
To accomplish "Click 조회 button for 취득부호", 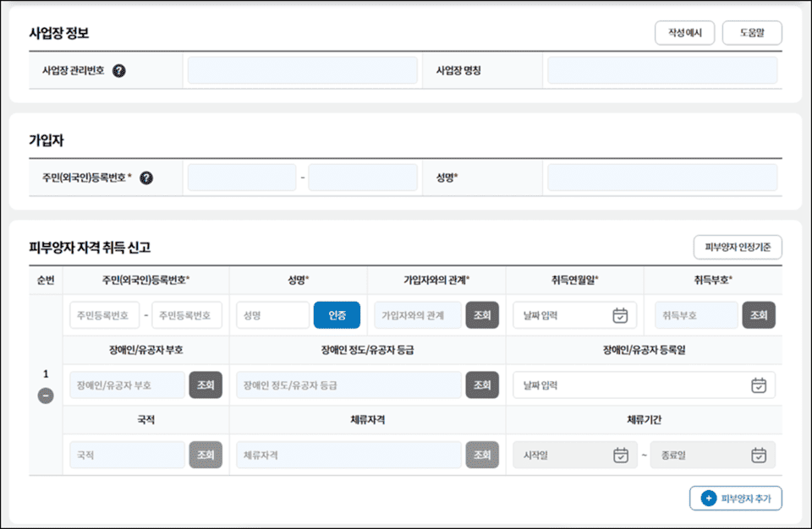I will (x=759, y=315).
